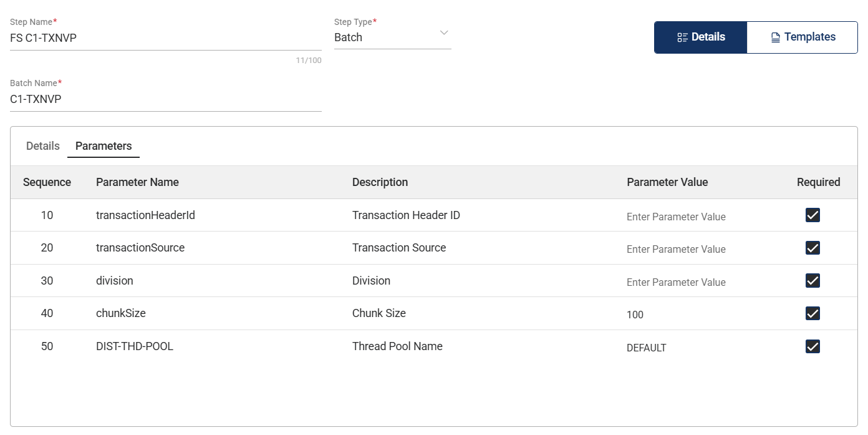Click the Step Name input field
The width and height of the screenshot is (868, 435).
pyautogui.click(x=165, y=37)
